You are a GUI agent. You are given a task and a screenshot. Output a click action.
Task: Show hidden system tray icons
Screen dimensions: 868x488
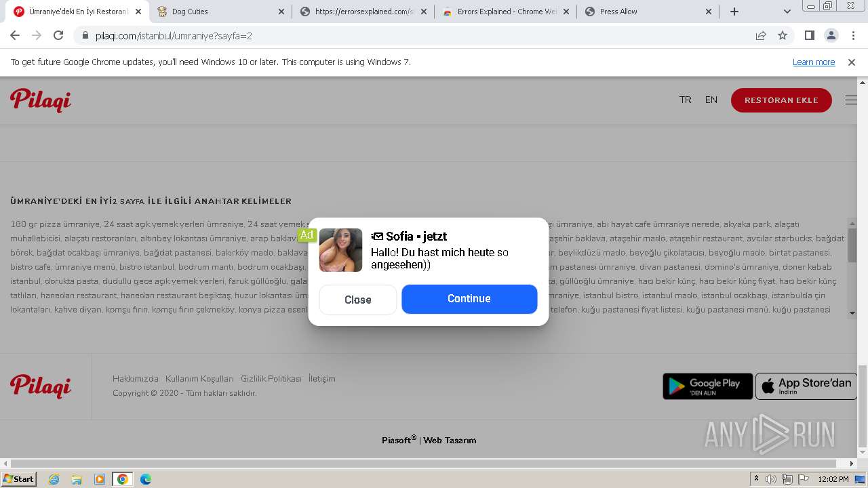pyautogui.click(x=757, y=479)
